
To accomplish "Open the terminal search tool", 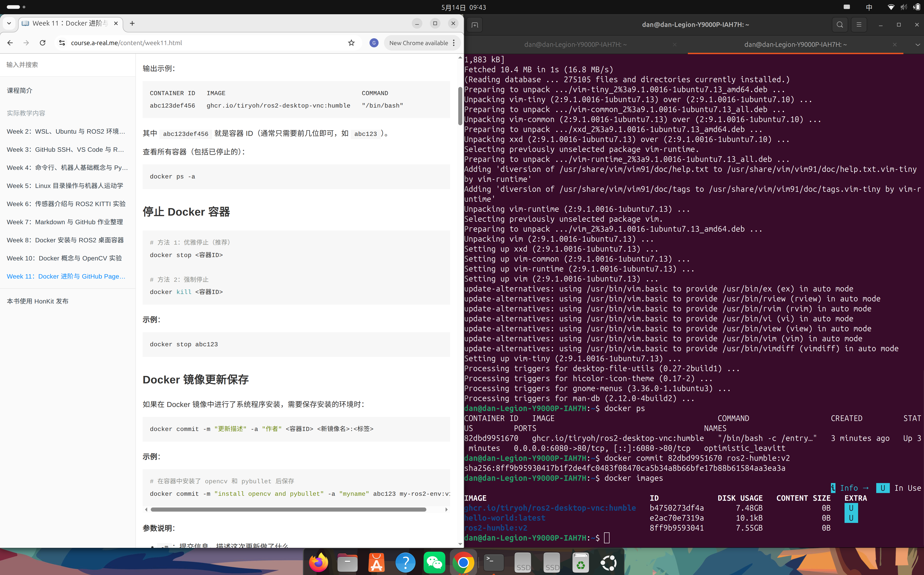I will coord(840,25).
